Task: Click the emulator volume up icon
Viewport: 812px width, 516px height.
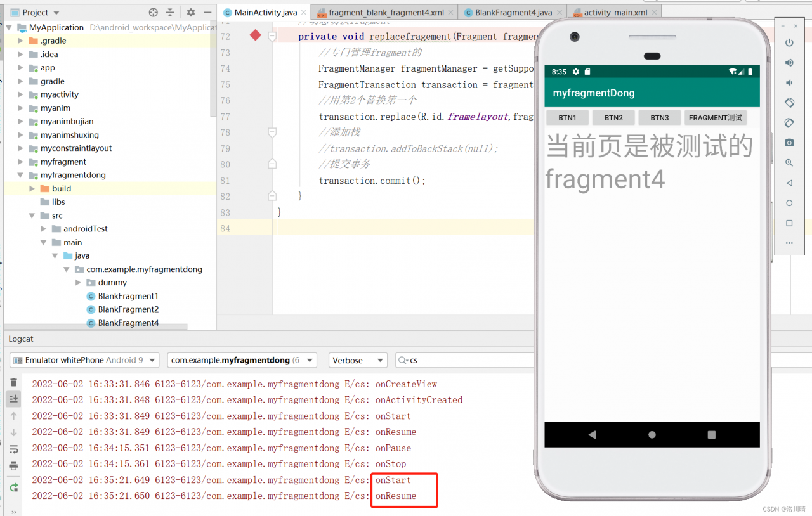Action: tap(789, 63)
